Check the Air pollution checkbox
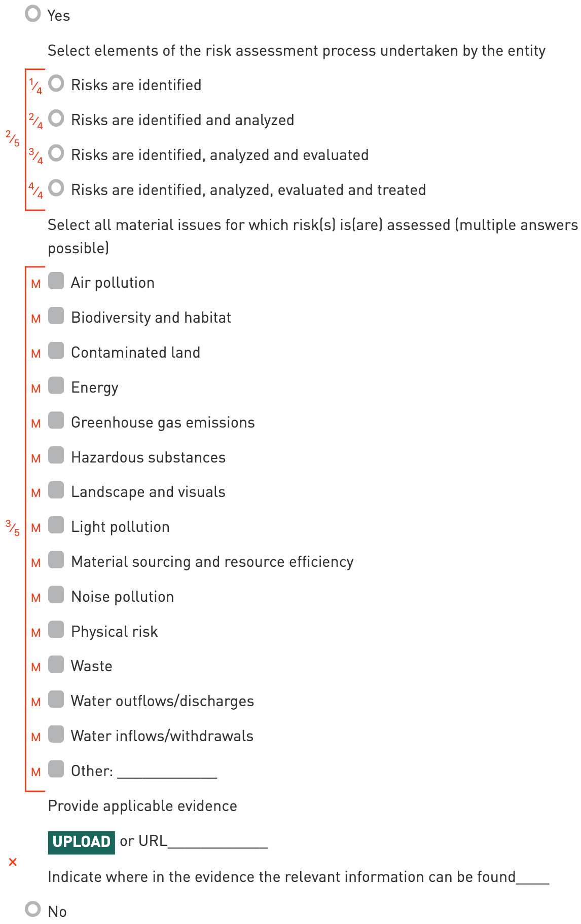581x924 pixels. (56, 281)
